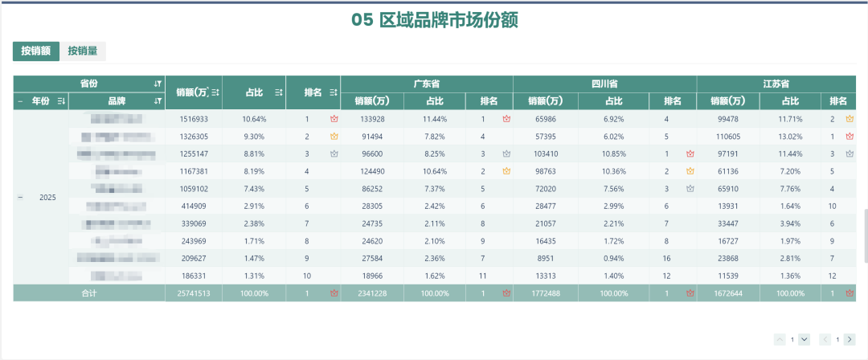Click 江苏省 rank 1 crown in 110605 row

[850, 137]
